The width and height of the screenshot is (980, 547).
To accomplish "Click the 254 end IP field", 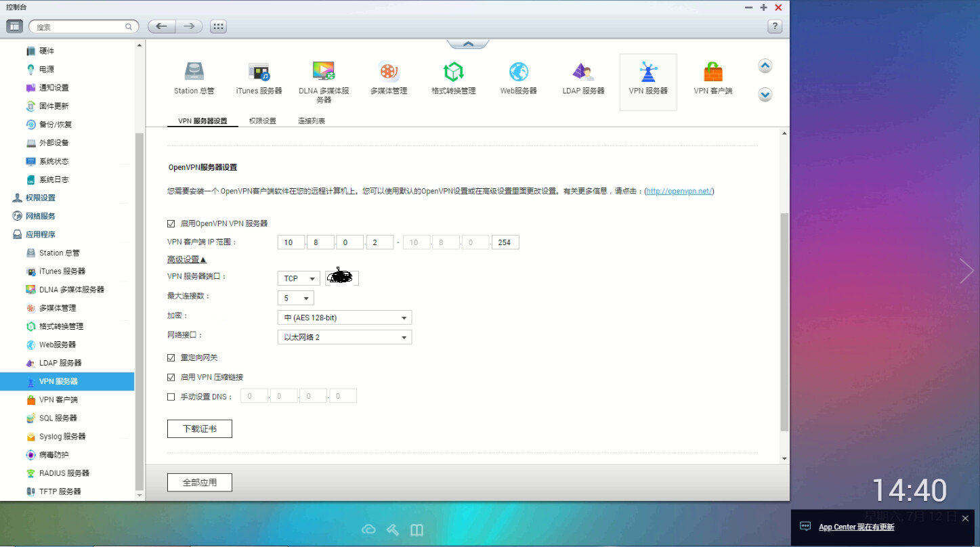I will 505,242.
